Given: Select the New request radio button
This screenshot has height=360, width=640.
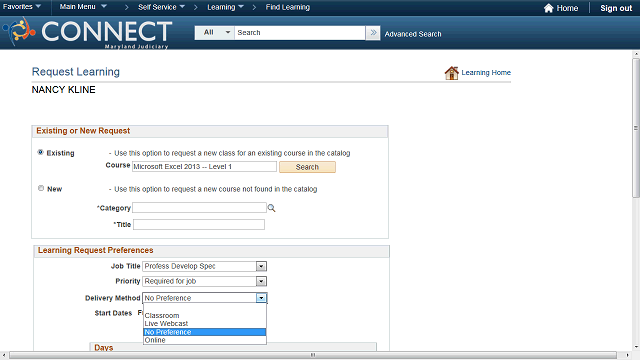Looking at the screenshot, I should click(41, 188).
